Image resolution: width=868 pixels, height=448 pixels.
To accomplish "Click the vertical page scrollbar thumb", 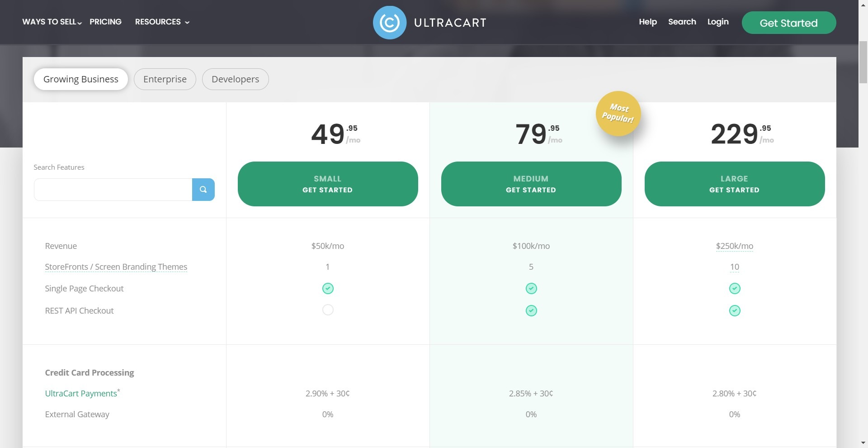I will click(863, 62).
